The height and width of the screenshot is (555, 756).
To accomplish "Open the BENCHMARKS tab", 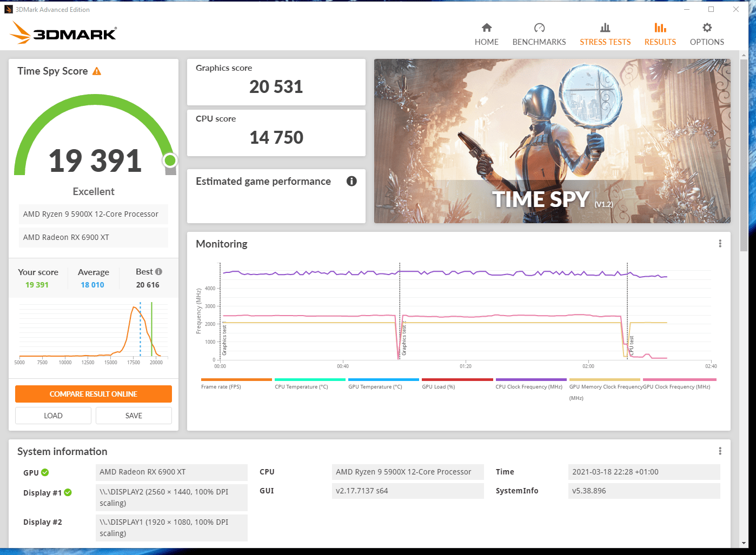I will click(539, 35).
